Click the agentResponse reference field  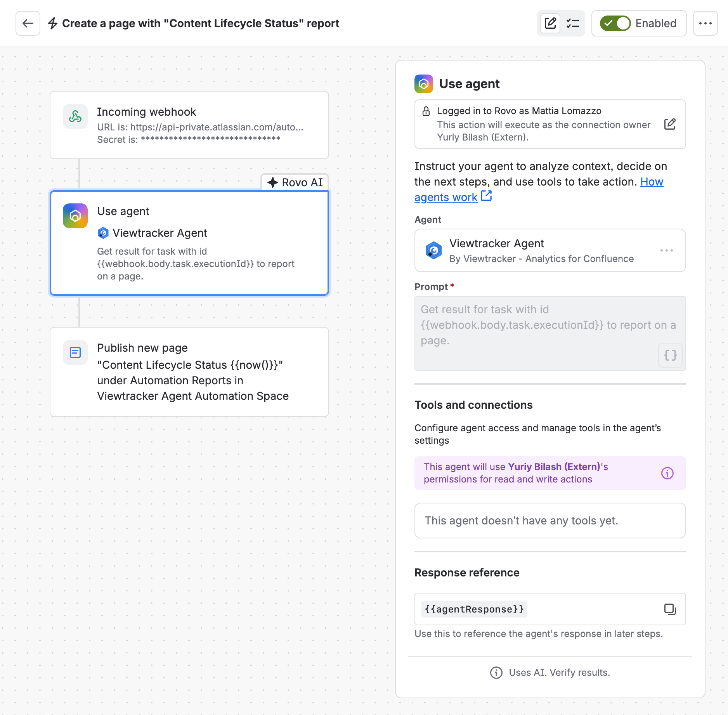pos(550,609)
